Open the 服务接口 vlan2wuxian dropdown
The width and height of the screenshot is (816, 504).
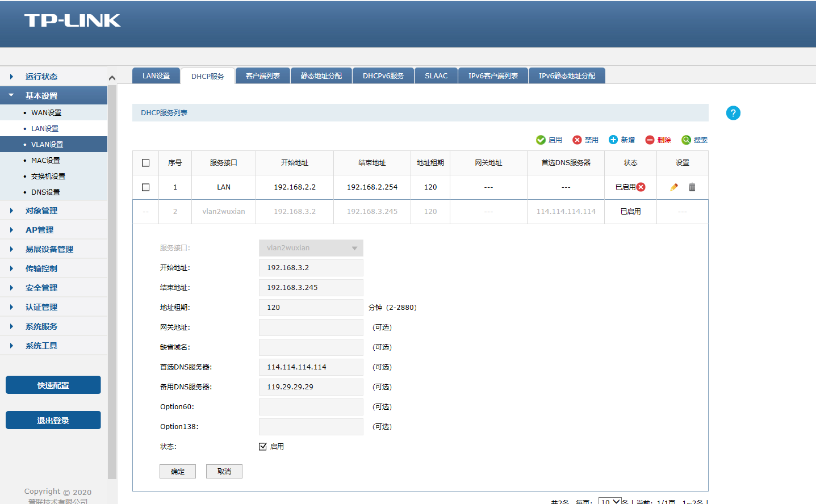point(311,248)
